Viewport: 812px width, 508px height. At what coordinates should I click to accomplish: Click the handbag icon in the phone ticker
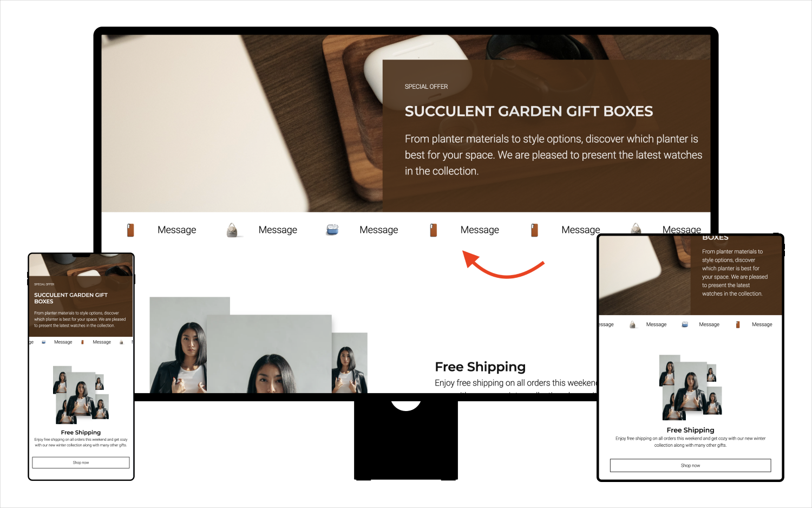click(121, 342)
